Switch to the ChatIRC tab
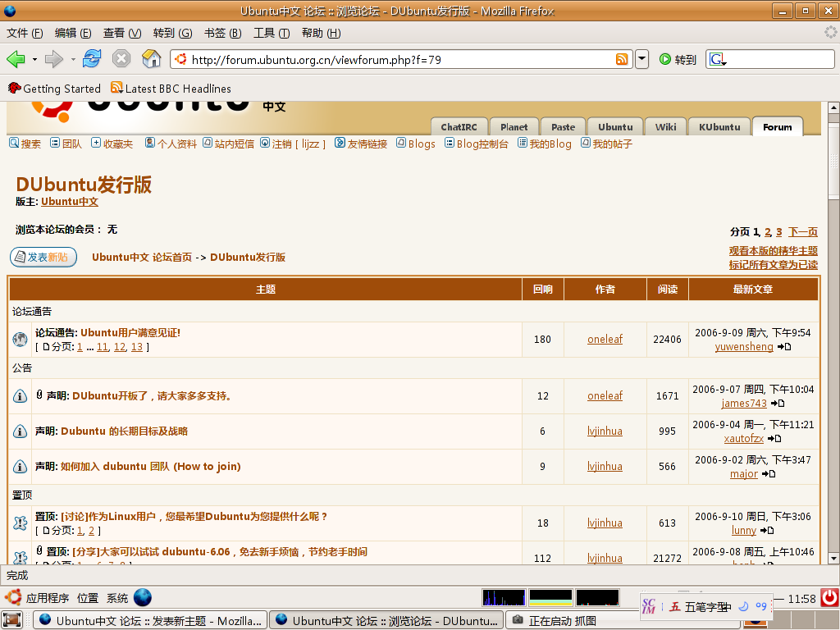The image size is (840, 630). [x=459, y=127]
